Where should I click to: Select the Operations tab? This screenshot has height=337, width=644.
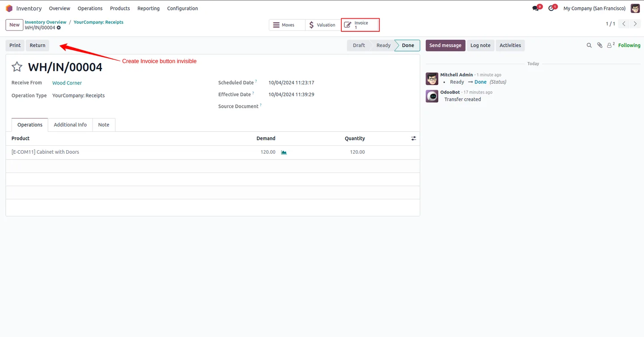pos(30,125)
